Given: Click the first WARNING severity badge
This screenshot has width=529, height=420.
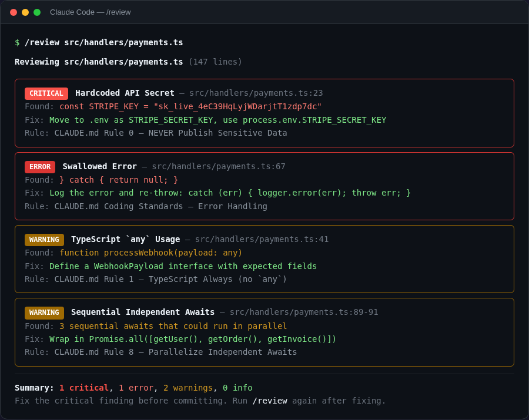Looking at the screenshot, I should click(44, 239).
